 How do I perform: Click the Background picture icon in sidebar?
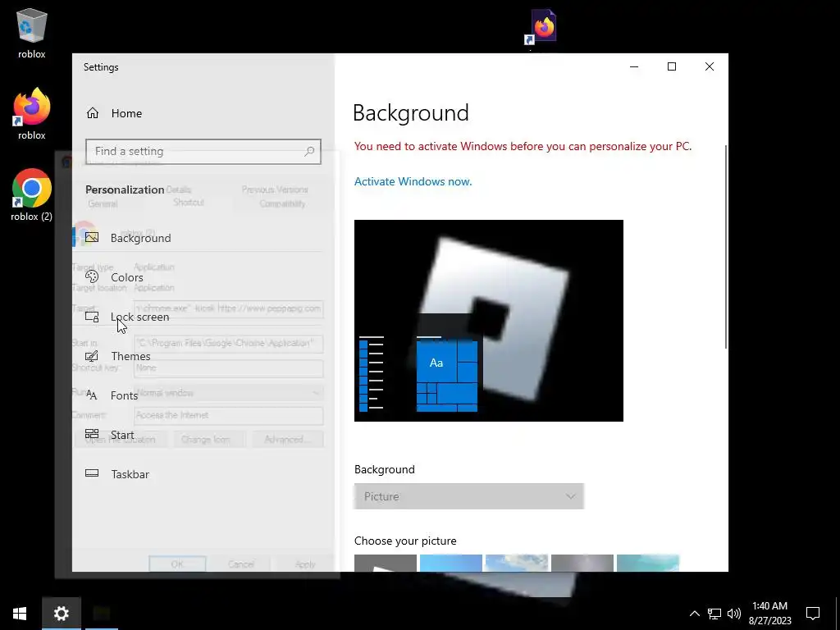(92, 237)
